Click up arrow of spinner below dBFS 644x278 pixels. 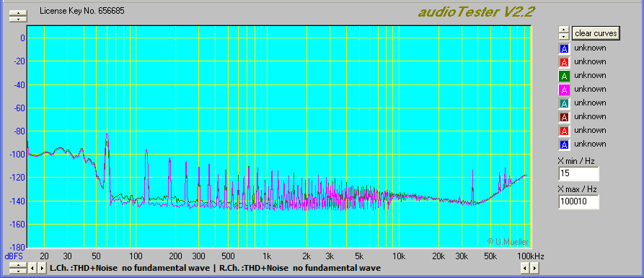pos(18,265)
